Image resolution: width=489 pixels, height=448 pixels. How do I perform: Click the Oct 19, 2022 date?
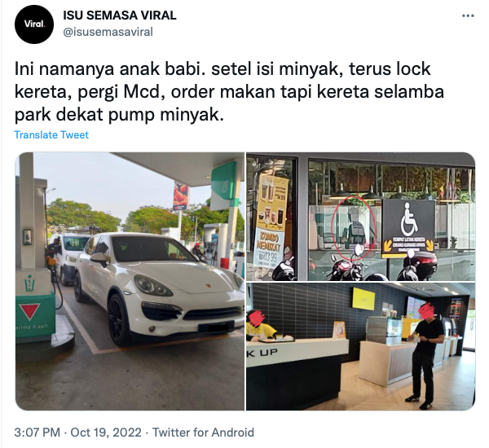[x=106, y=433]
